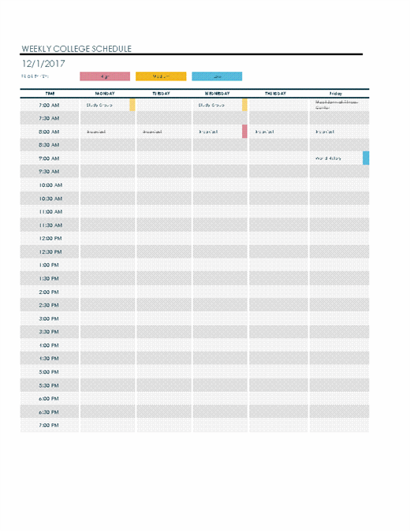410x532 pixels.
Task: Click Thursday 8:00 AM Breakfast entry
Action: click(264, 132)
